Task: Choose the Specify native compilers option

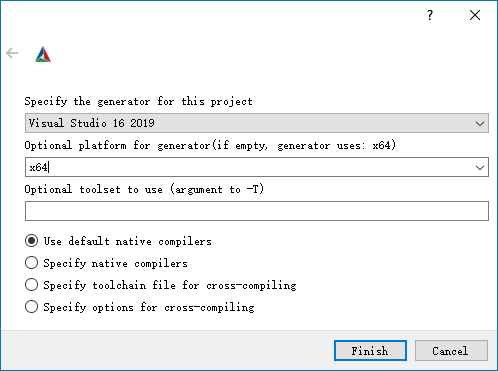Action: coord(31,263)
